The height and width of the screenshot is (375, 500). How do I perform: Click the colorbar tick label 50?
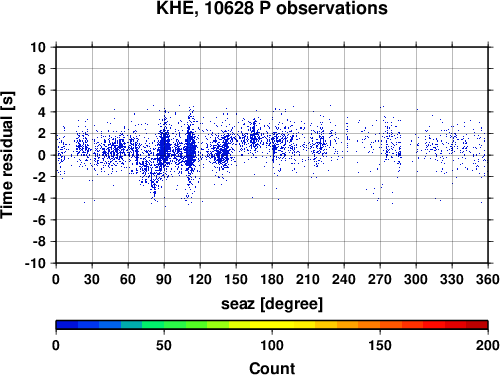pyautogui.click(x=164, y=345)
